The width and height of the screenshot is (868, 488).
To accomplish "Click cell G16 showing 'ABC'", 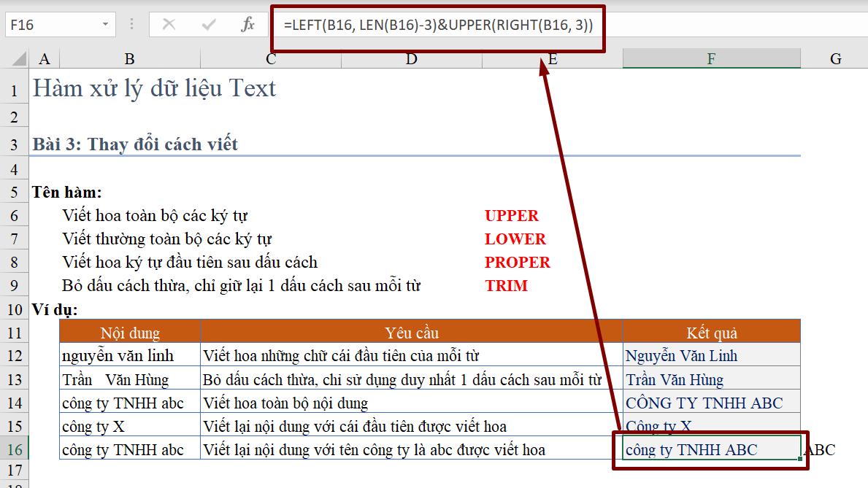I will 821,449.
